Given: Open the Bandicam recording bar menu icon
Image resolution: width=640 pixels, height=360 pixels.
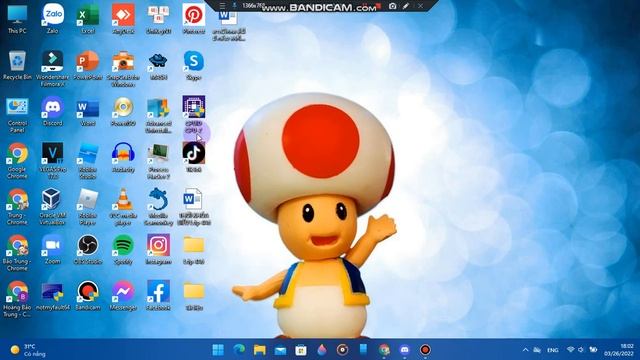Looking at the screenshot, I should click(x=222, y=6).
